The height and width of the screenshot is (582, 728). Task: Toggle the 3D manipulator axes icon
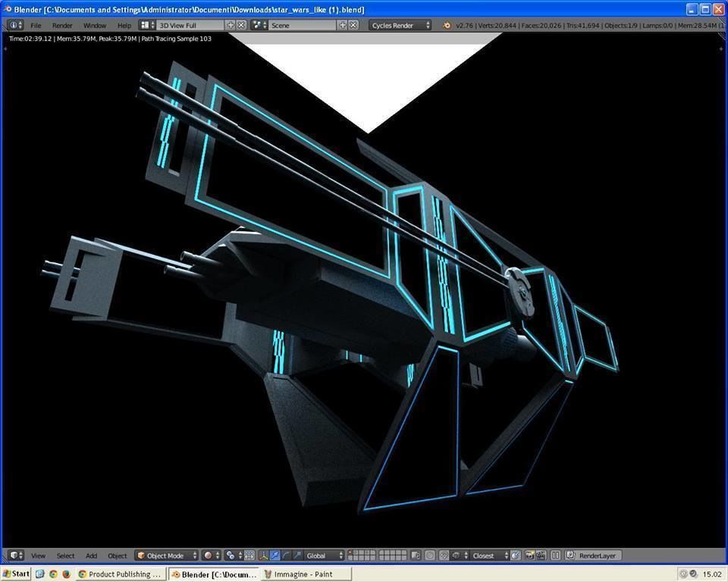pos(263,555)
